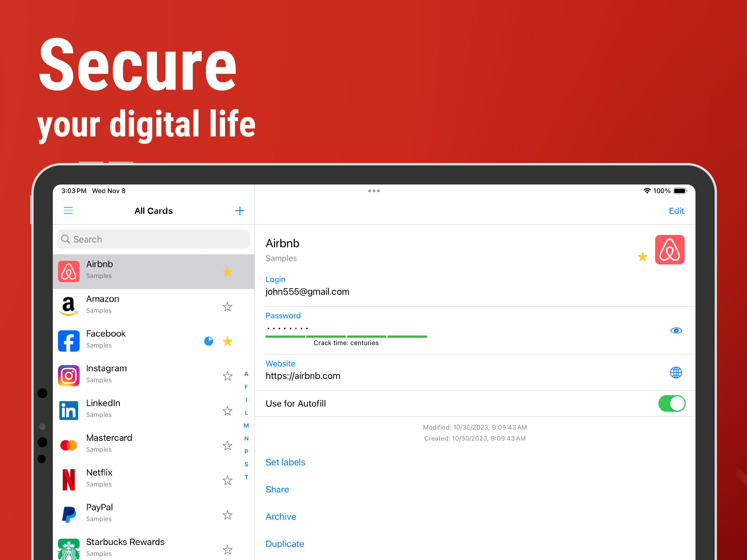Reveal the password with the eye icon

(x=676, y=330)
